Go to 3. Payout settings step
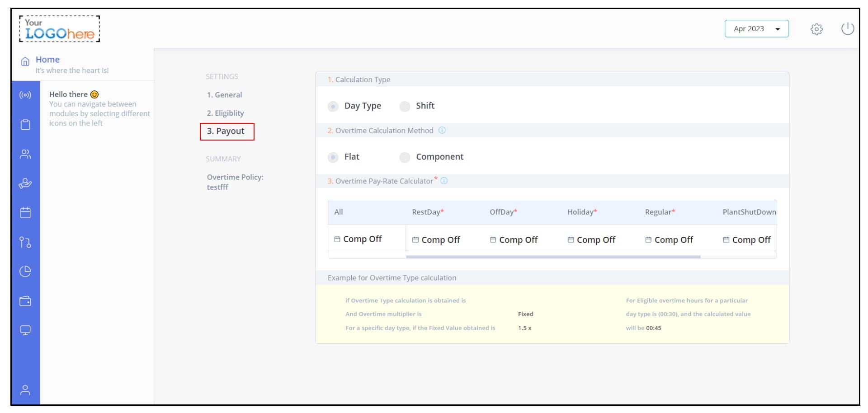Screen dimensions: 868x413 [x=227, y=131]
